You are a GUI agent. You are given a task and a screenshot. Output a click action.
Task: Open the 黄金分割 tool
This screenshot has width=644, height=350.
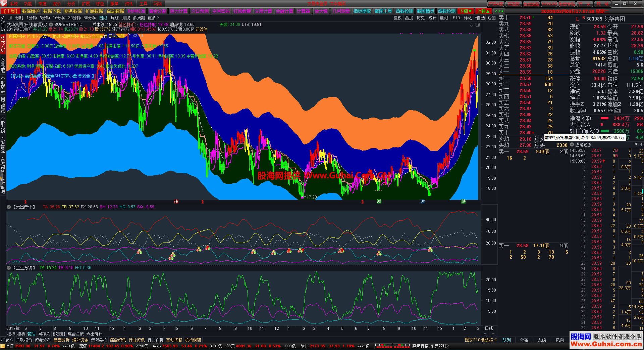pos(158,11)
